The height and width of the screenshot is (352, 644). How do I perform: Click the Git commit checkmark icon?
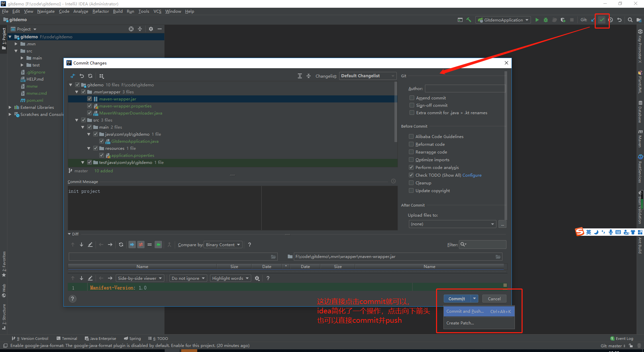pos(602,20)
